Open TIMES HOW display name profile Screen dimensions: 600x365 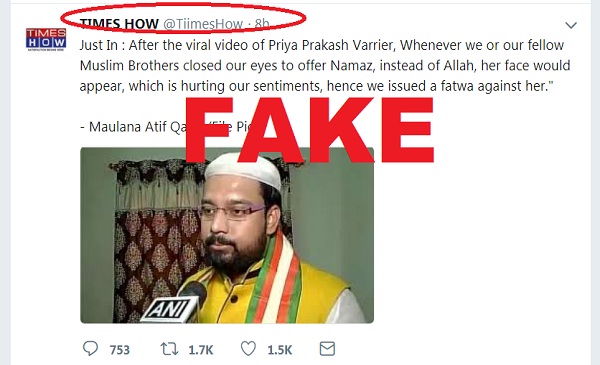coord(119,24)
